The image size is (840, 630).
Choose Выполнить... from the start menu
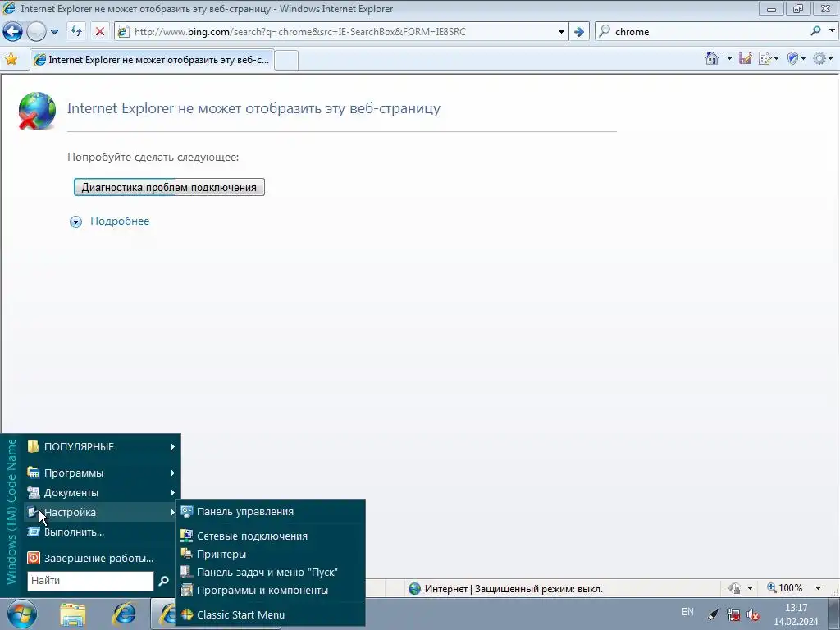(101, 532)
